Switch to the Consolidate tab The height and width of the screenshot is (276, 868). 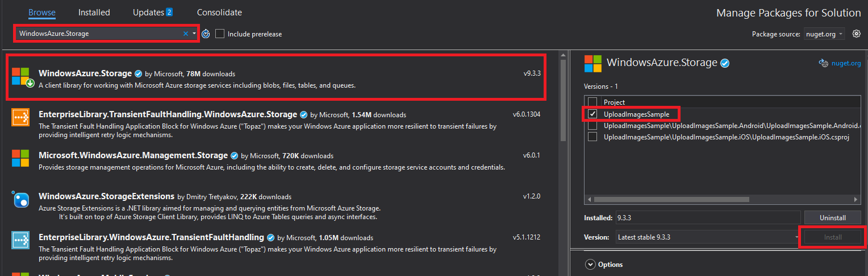pos(219,13)
